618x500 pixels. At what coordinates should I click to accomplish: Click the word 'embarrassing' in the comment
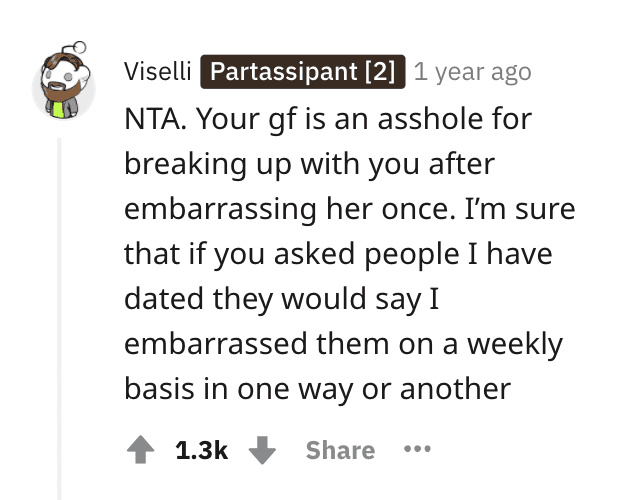220,209
